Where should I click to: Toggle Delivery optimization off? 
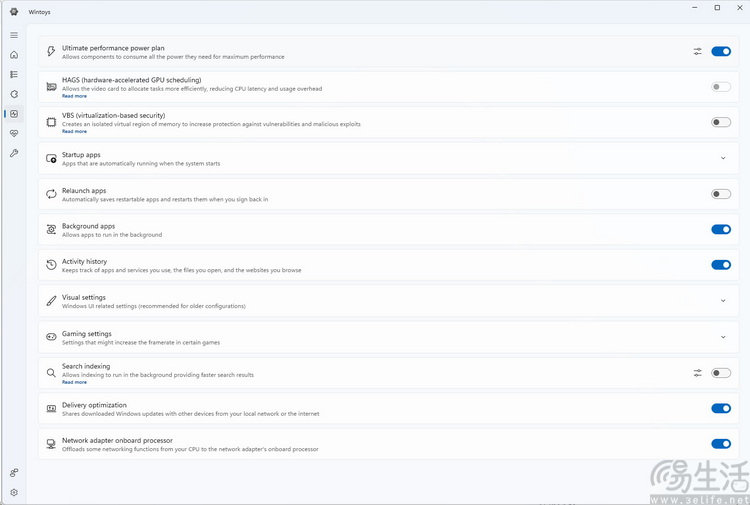tap(720, 408)
